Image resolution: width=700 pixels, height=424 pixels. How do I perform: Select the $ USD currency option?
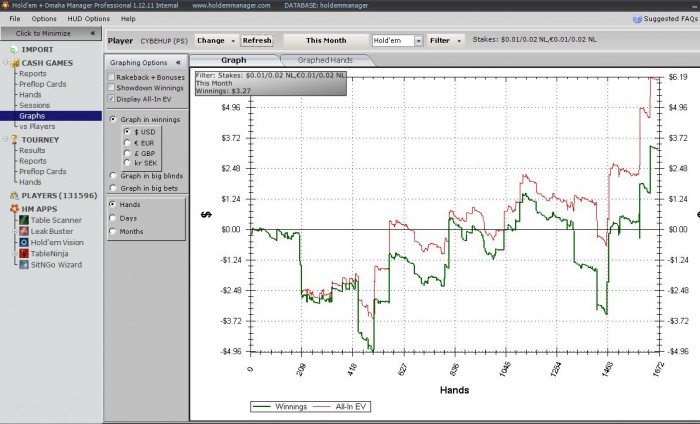pyautogui.click(x=127, y=132)
